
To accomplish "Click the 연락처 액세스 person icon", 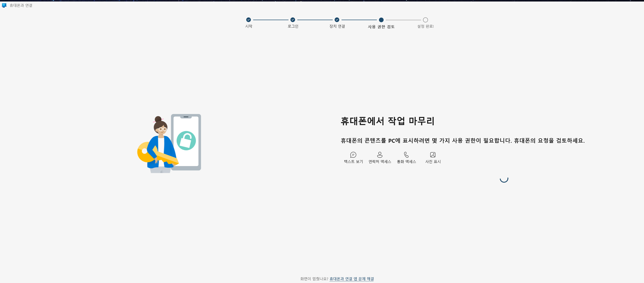I will [380, 155].
